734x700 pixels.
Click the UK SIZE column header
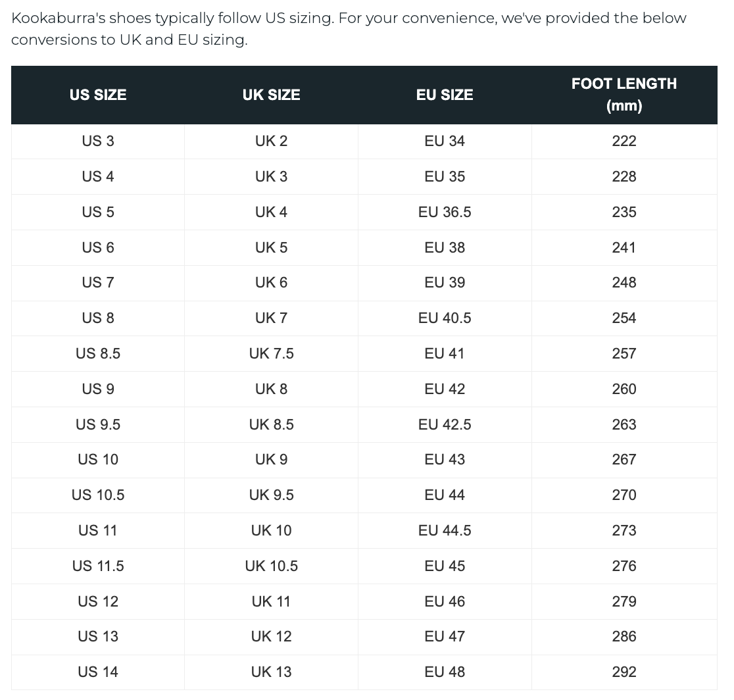271,95
